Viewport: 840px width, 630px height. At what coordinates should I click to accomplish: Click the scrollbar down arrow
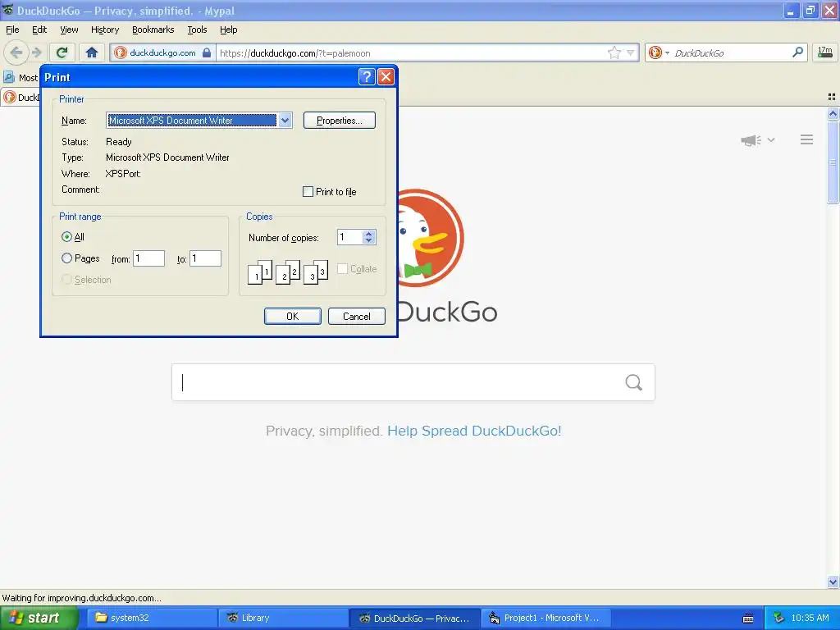click(x=833, y=582)
